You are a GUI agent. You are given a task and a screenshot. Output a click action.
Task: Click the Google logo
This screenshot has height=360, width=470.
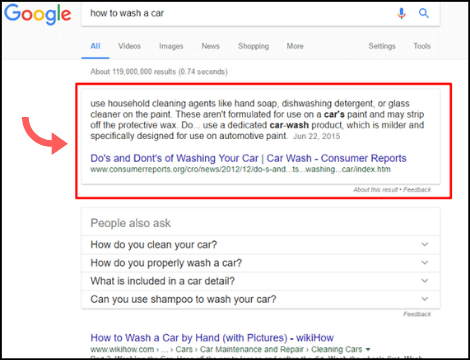tap(38, 14)
